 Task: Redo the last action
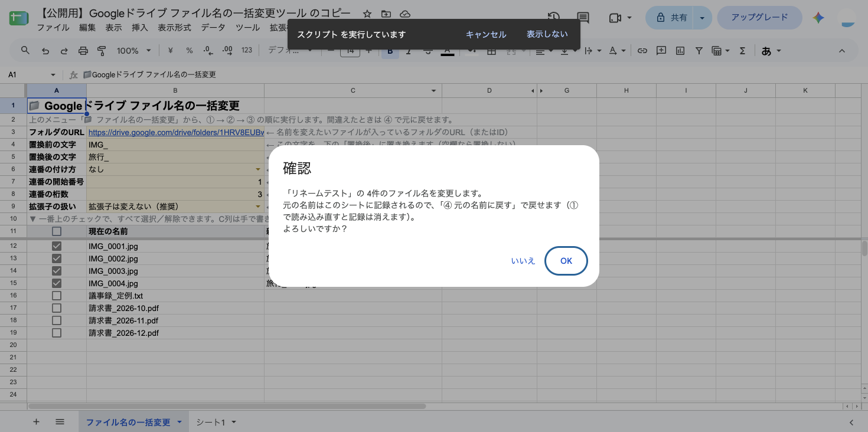coord(64,51)
